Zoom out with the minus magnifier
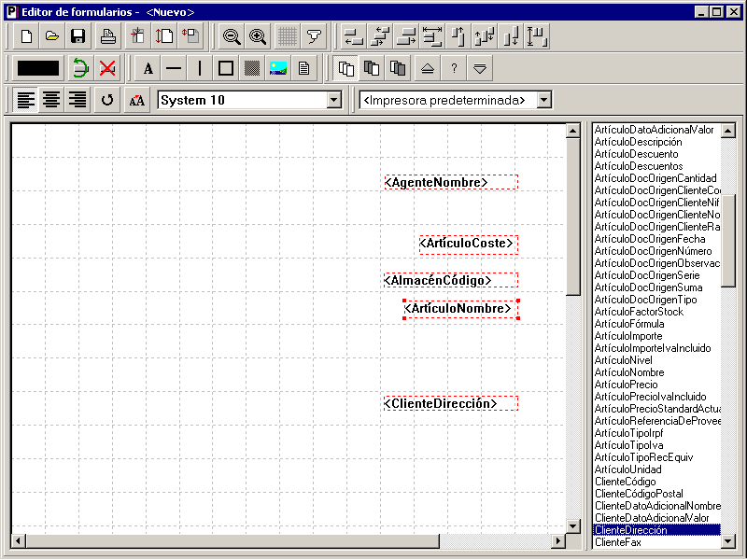This screenshot has width=747, height=560. pyautogui.click(x=232, y=36)
